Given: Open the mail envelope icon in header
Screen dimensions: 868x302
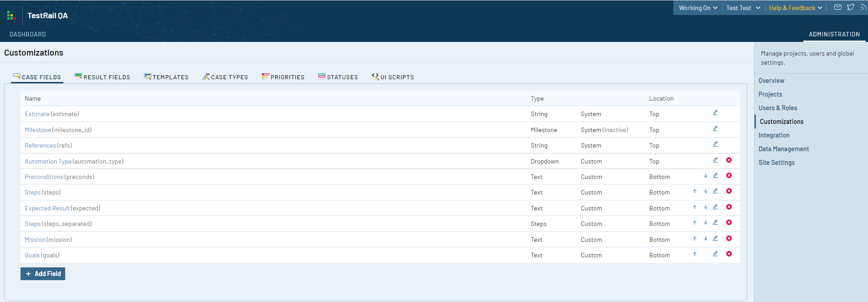Looking at the screenshot, I should (838, 7).
